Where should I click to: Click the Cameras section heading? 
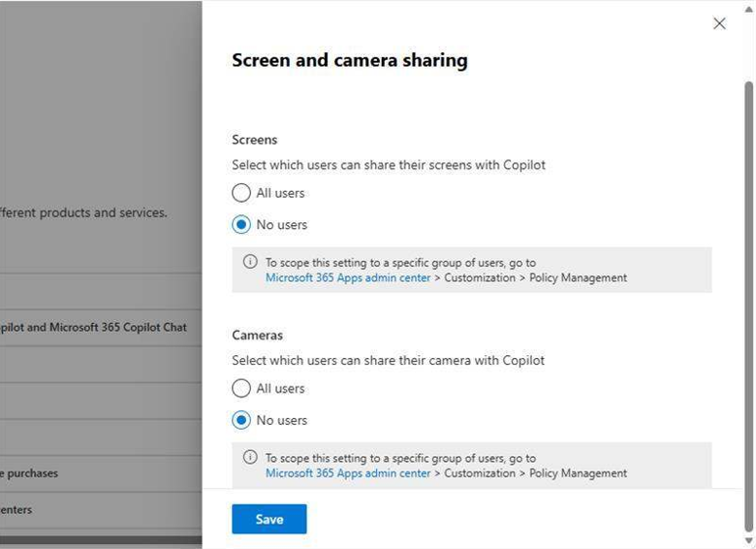(x=258, y=336)
